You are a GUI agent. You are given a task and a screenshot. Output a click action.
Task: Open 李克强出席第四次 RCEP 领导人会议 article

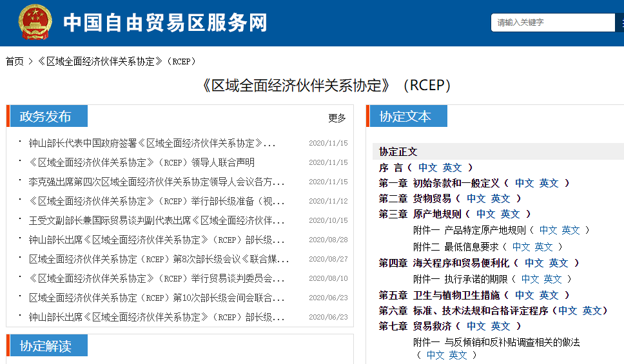point(157,182)
